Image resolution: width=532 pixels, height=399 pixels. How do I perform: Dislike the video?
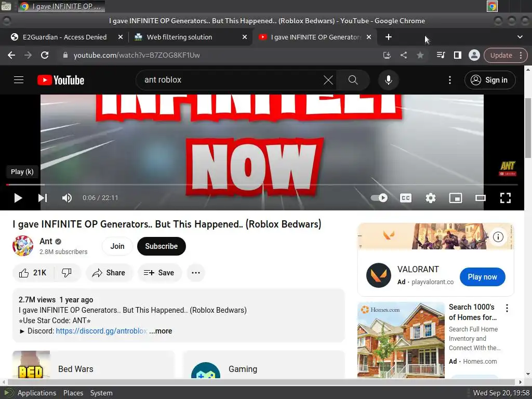click(x=67, y=273)
